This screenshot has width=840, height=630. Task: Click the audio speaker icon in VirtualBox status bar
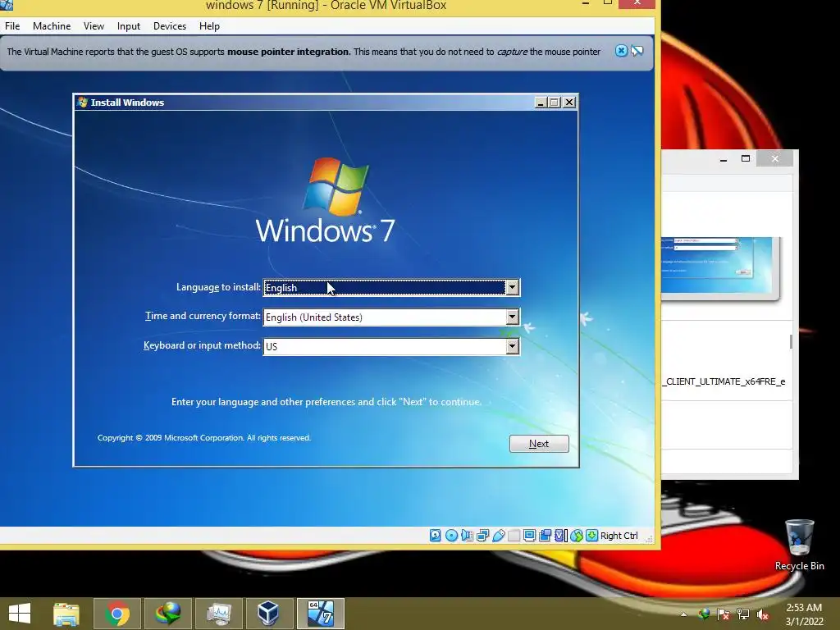point(467,535)
